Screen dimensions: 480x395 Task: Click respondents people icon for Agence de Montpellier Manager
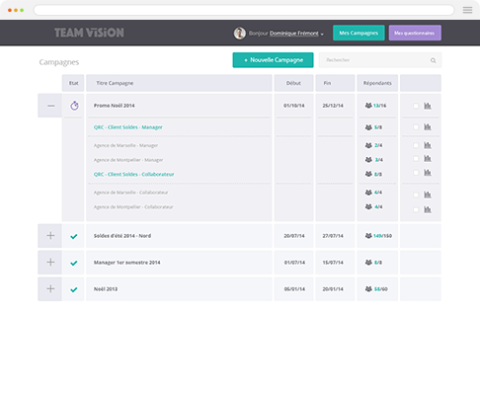[368, 160]
